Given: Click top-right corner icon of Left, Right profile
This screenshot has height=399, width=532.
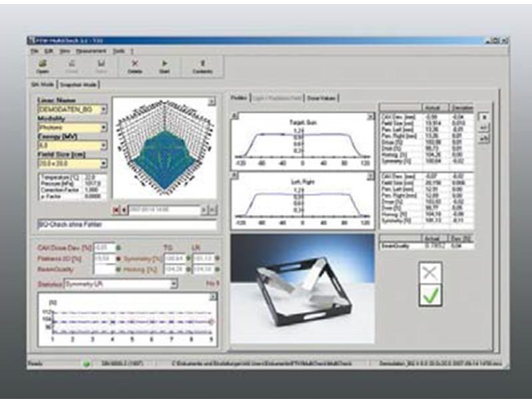Looking at the screenshot, I should click(x=370, y=176).
